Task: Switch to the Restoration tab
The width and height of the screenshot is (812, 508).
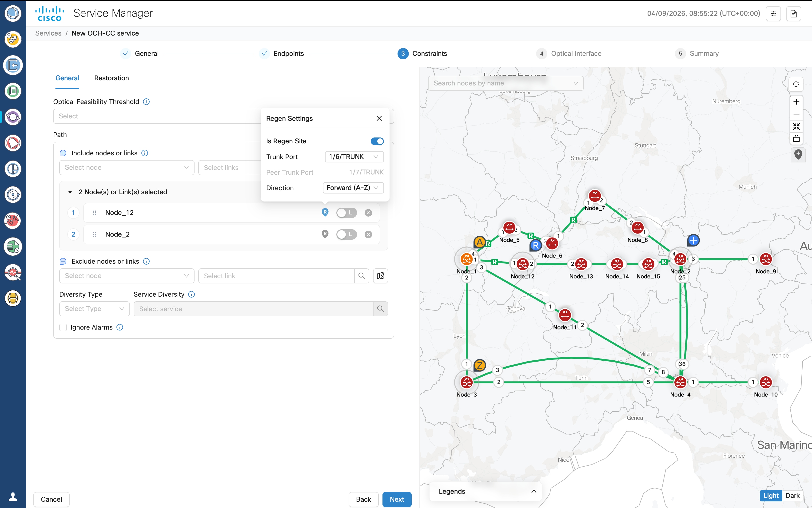Action: pos(111,78)
